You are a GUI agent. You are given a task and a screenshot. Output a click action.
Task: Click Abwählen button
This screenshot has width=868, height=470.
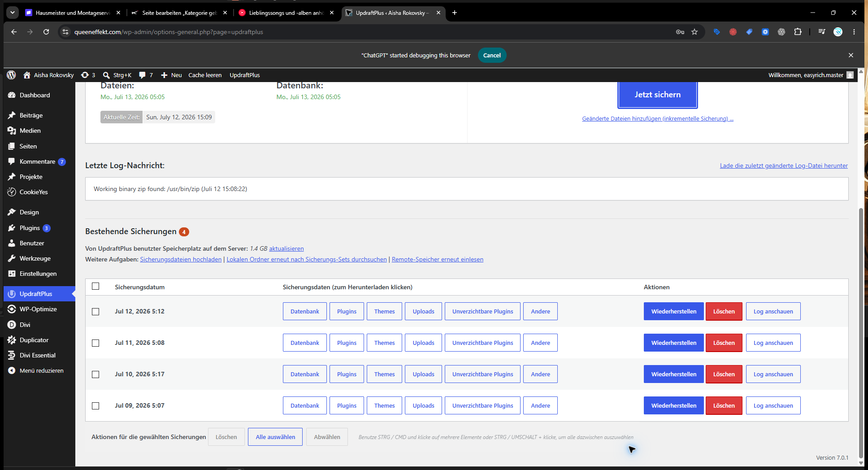click(327, 437)
